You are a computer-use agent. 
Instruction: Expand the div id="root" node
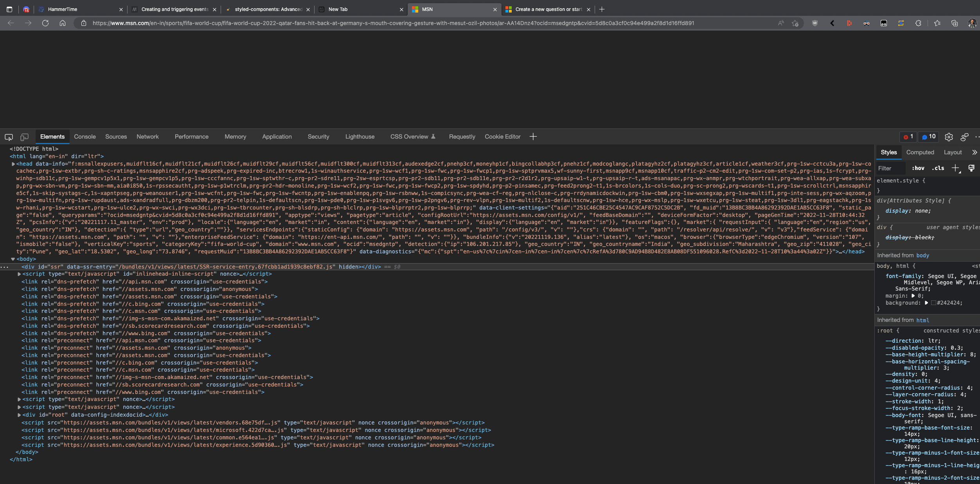(19, 415)
